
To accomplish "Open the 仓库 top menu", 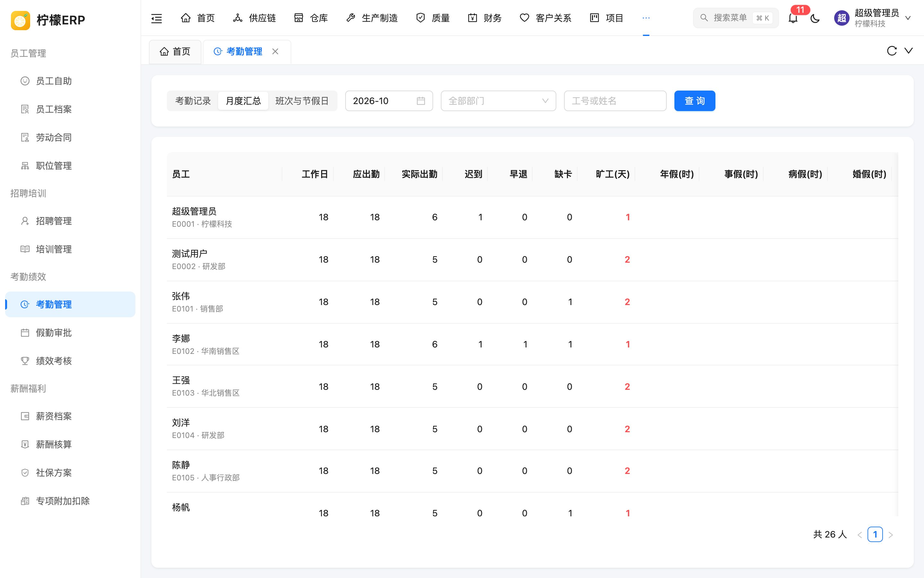I will tap(311, 18).
